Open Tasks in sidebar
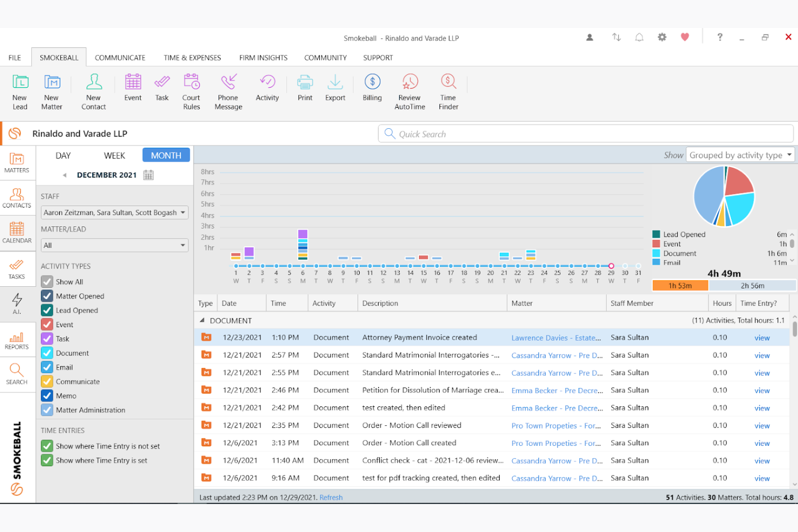This screenshot has width=798, height=532. point(17,269)
